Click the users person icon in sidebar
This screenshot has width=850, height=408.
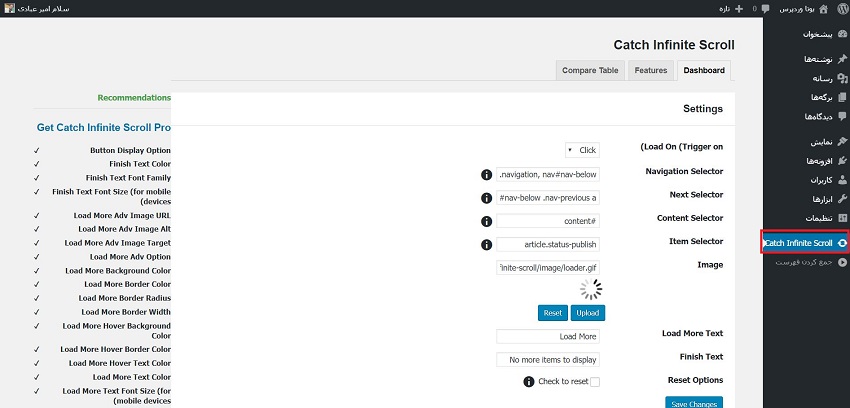842,180
